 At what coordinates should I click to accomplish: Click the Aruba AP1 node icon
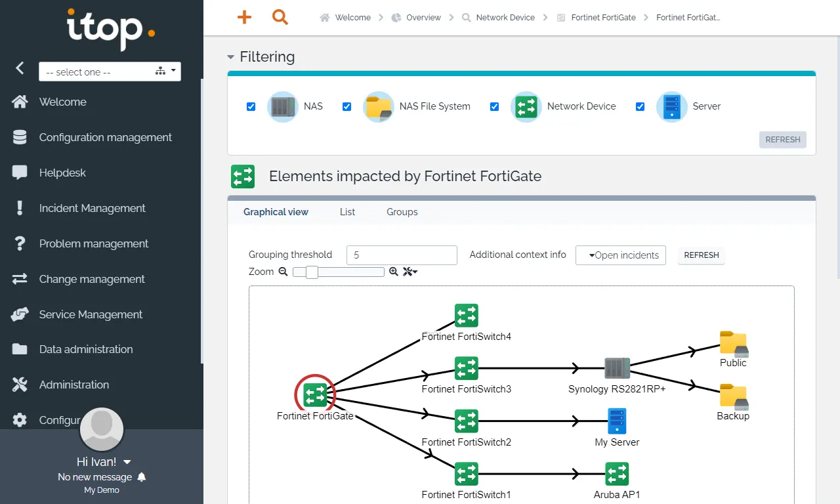pyautogui.click(x=617, y=474)
